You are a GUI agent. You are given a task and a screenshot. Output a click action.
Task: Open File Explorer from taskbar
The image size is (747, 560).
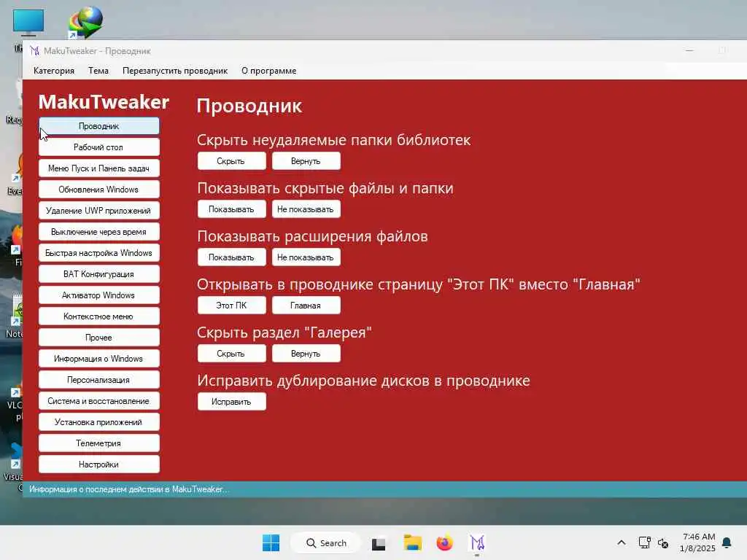(413, 542)
